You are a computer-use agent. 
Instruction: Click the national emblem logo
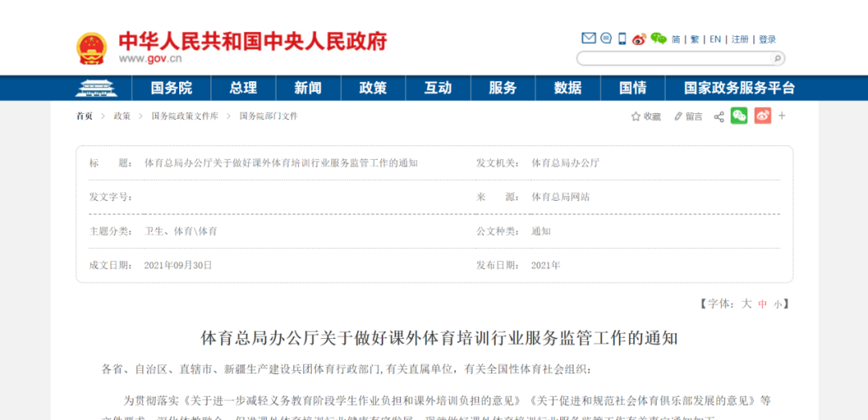(92, 49)
